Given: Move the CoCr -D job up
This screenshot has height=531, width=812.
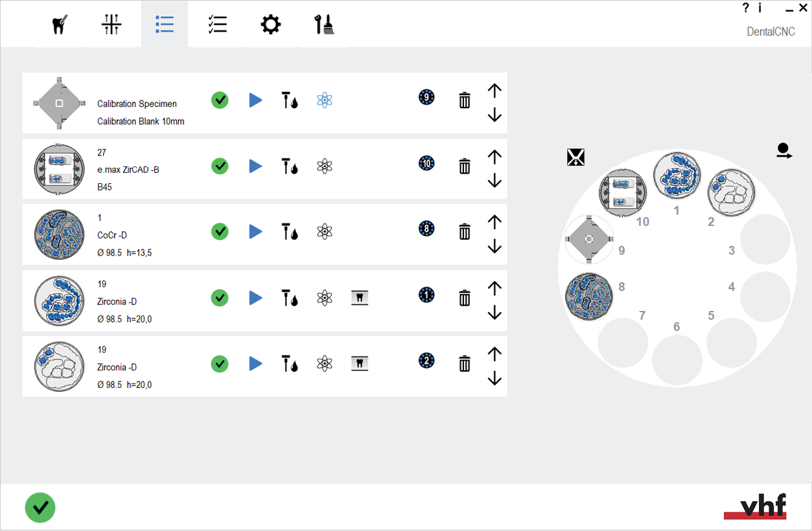Looking at the screenshot, I should click(494, 222).
